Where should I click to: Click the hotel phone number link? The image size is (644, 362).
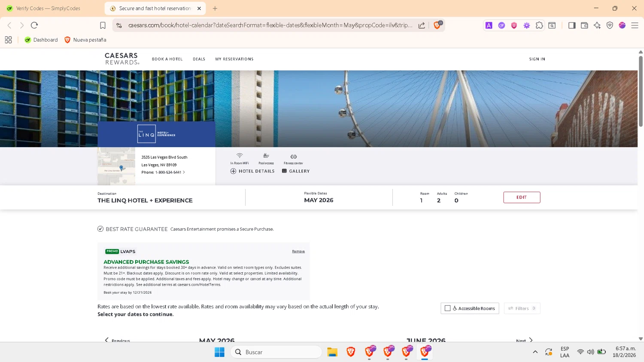pos(170,172)
